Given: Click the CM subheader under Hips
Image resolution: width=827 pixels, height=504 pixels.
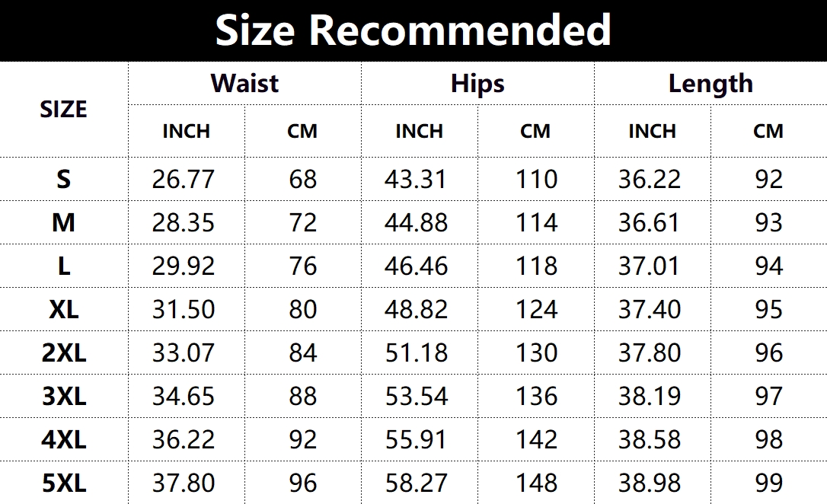Looking at the screenshot, I should [x=535, y=131].
